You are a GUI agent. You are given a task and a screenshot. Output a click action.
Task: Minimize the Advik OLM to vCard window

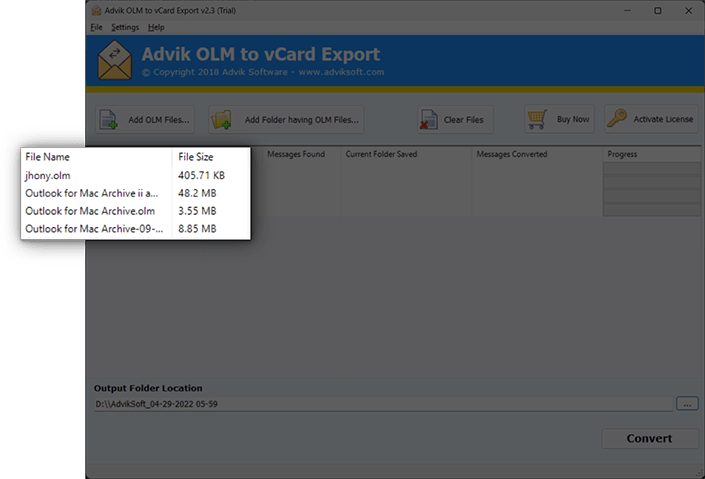pyautogui.click(x=628, y=11)
